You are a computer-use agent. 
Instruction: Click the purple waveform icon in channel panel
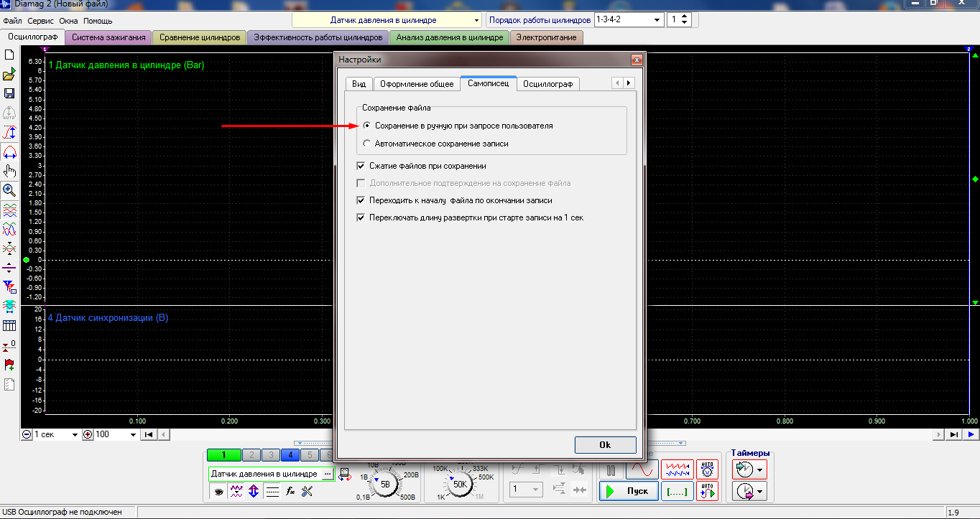pos(236,491)
